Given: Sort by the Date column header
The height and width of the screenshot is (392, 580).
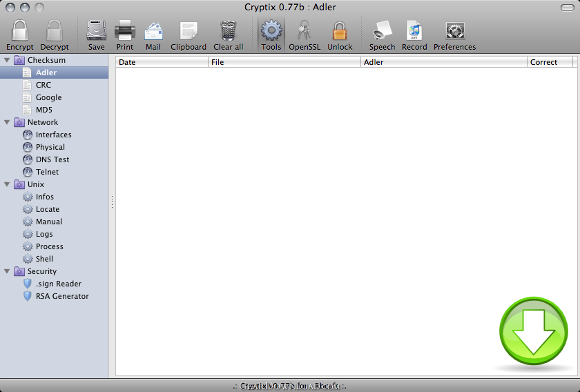Looking at the screenshot, I should (162, 62).
